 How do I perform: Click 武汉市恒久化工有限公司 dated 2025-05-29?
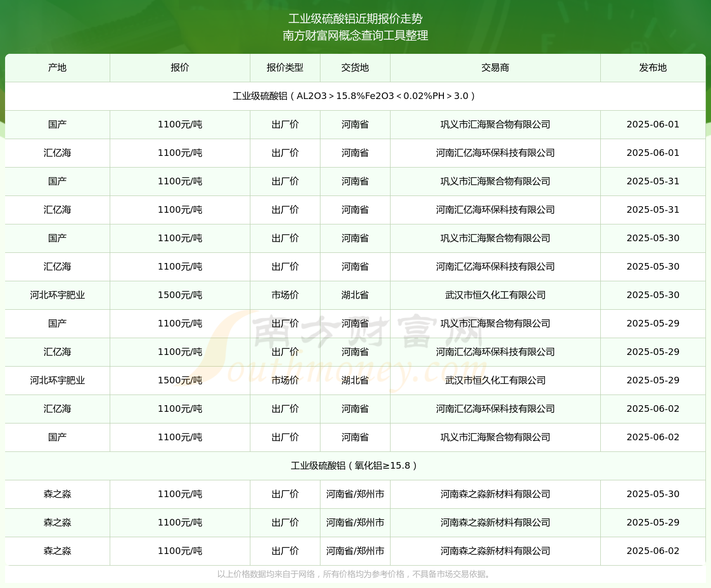click(495, 380)
